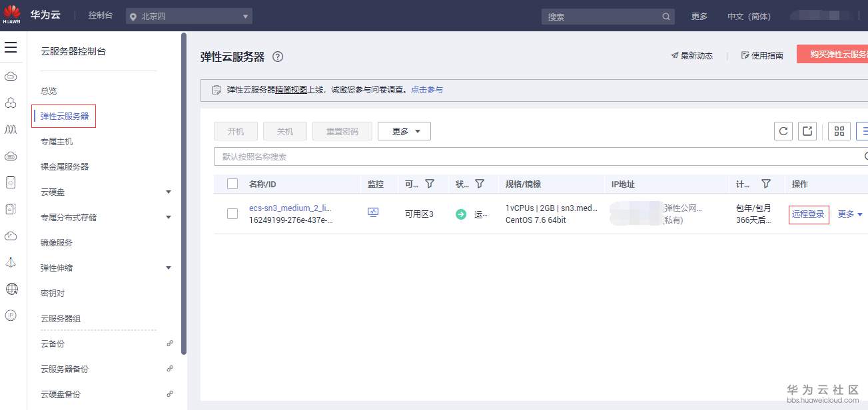
Task: Click the 规格/镜像 column header
Action: pyautogui.click(x=523, y=184)
